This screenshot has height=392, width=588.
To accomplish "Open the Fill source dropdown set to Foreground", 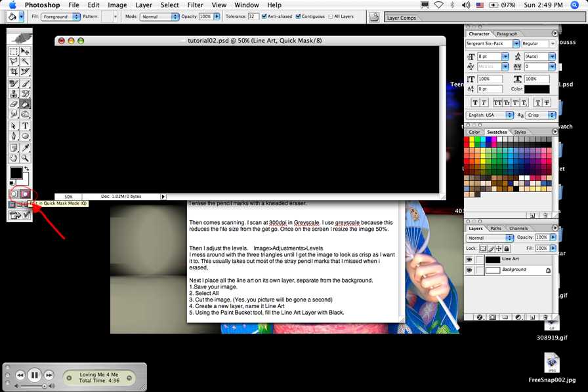I will coord(61,17).
